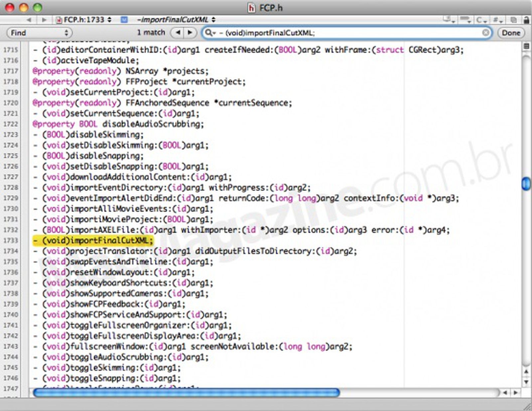Open the search options magnifier menu
Screen dimensions: 532x411
click(210, 33)
